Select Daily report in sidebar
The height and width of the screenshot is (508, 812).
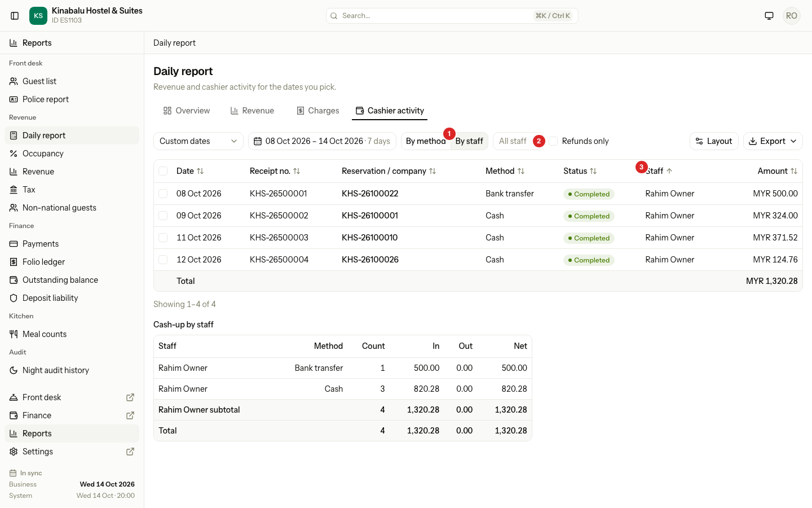click(72, 135)
